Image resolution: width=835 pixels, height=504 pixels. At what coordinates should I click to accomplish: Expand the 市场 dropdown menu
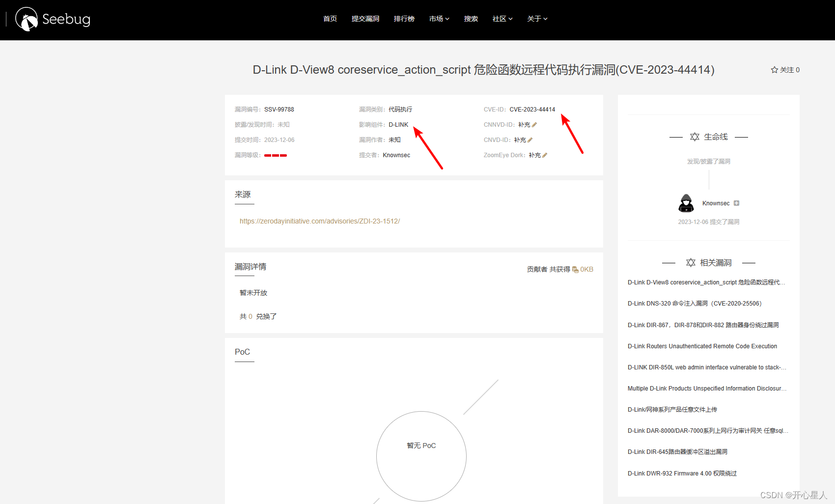pos(439,19)
